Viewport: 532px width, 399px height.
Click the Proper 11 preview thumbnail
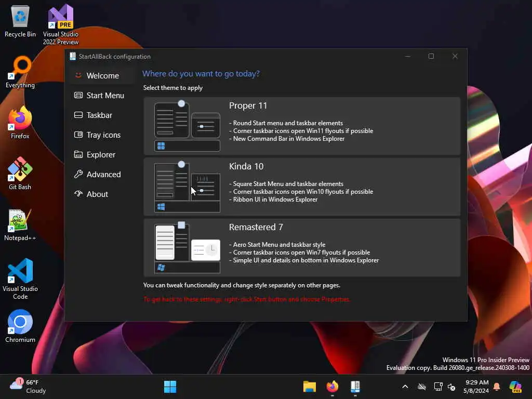click(x=187, y=126)
